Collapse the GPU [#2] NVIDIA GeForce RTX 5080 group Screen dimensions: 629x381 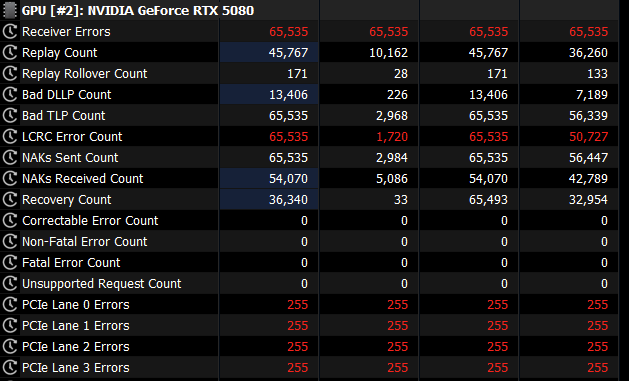click(138, 10)
